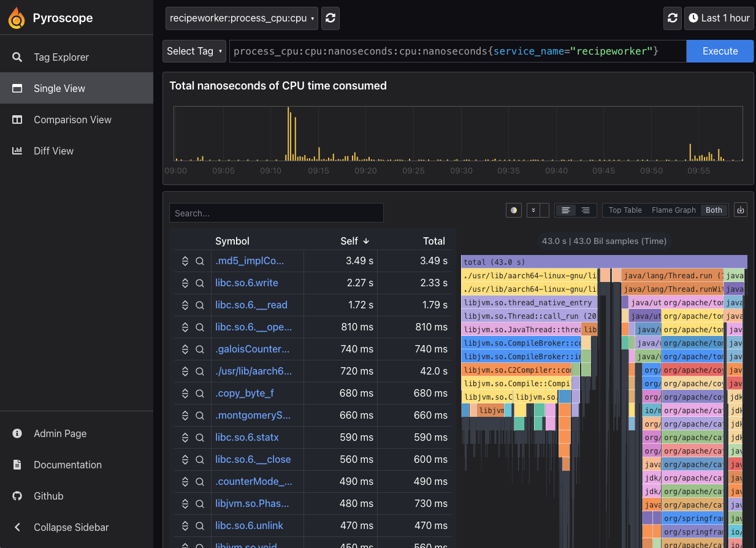Click search icon for libc.so.6.__ope row
This screenshot has height=548, width=756.
[x=200, y=327]
